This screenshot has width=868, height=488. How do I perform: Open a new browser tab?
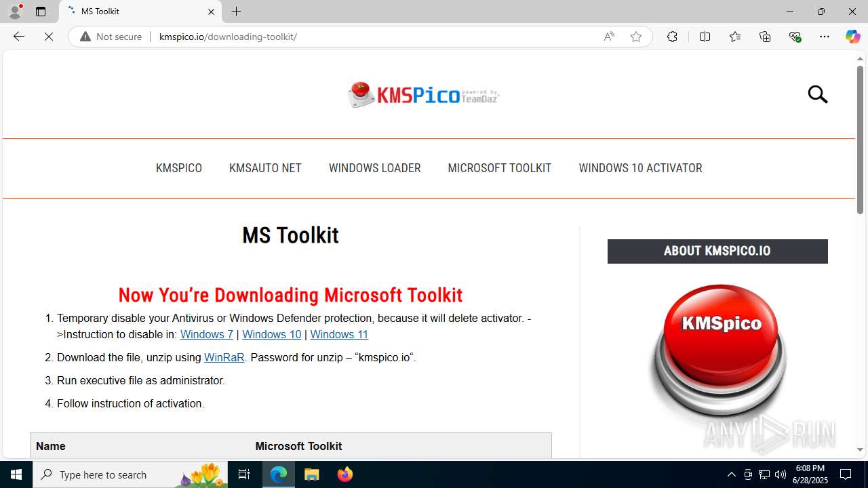[236, 12]
